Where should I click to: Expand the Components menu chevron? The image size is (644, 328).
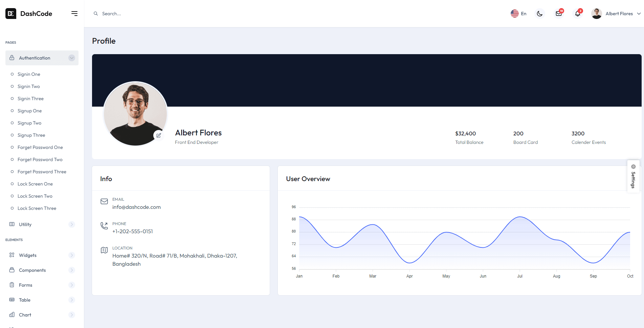click(x=72, y=270)
